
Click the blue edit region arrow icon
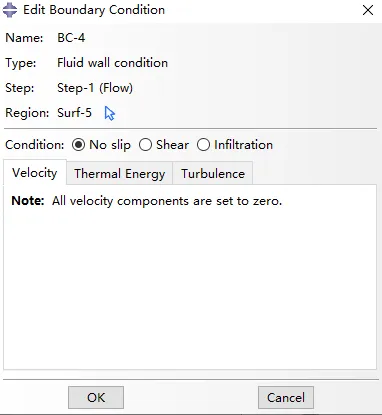click(110, 113)
